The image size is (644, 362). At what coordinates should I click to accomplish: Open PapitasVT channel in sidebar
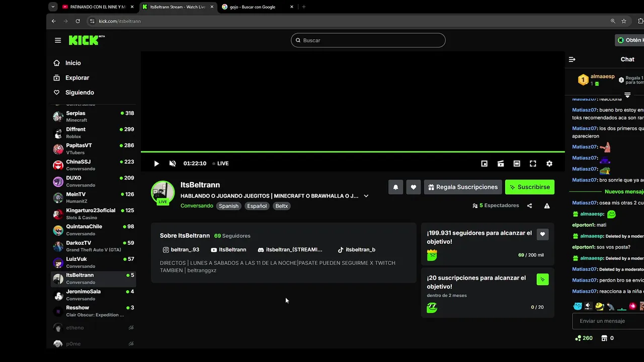tap(94, 149)
